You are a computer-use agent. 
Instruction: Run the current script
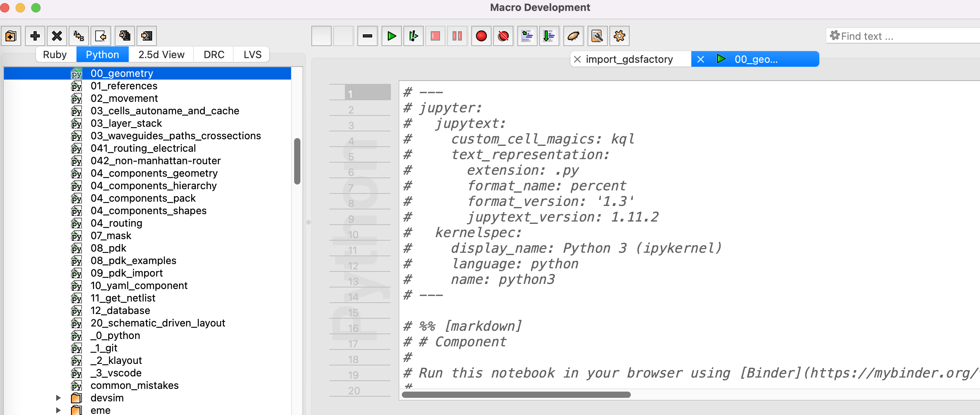point(391,36)
